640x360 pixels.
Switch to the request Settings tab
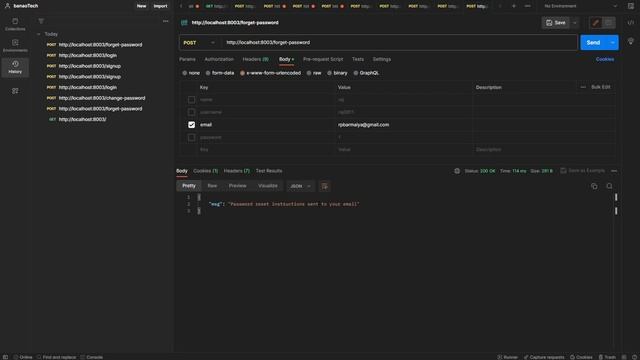click(382, 59)
